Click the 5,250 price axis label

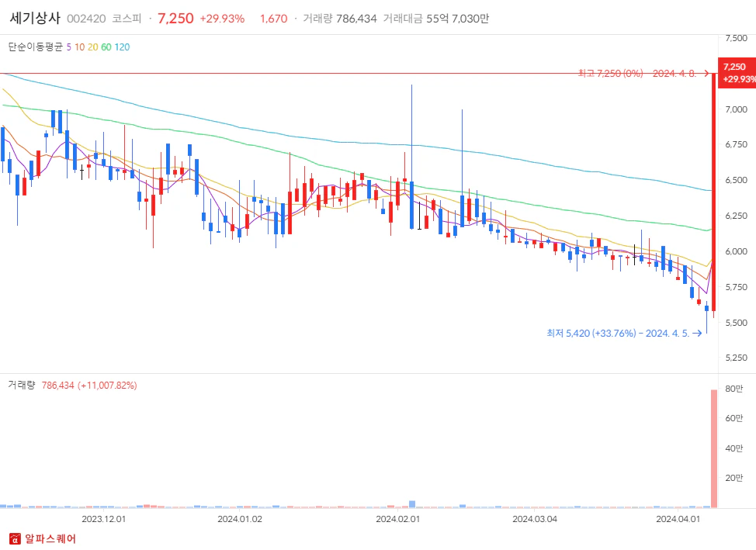(x=737, y=358)
